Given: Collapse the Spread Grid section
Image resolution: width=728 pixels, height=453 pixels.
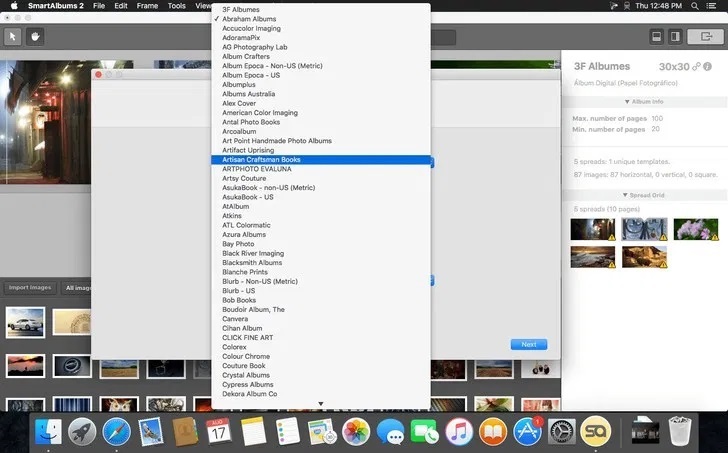Looking at the screenshot, I should click(643, 195).
